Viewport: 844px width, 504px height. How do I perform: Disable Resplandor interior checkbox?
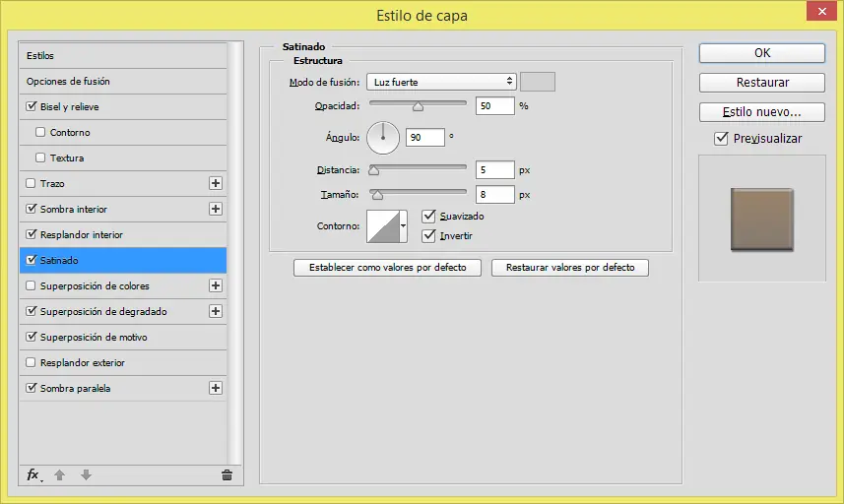click(32, 234)
